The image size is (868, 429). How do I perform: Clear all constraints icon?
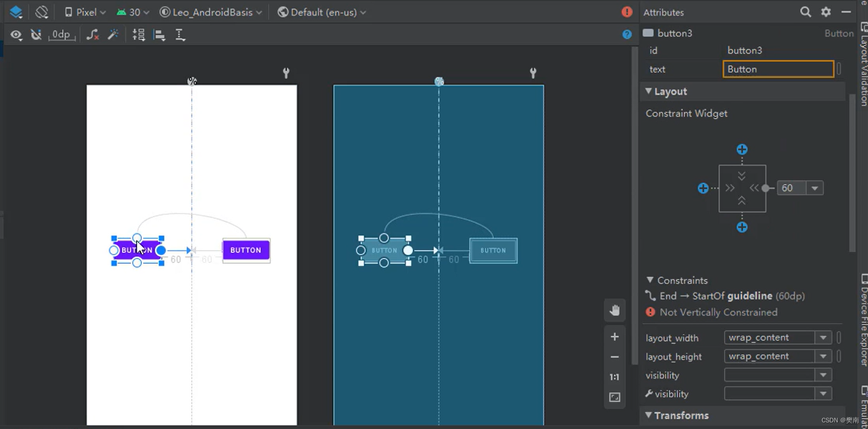(x=93, y=35)
